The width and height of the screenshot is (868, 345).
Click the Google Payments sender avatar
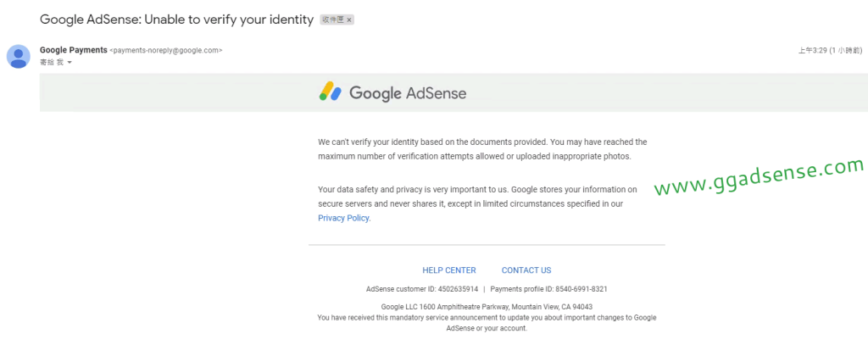(x=19, y=57)
